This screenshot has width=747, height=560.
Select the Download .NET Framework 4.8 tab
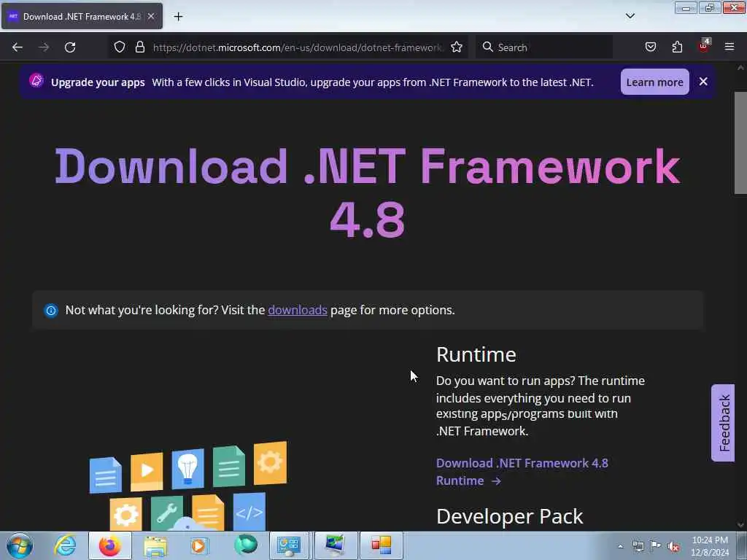(x=82, y=16)
